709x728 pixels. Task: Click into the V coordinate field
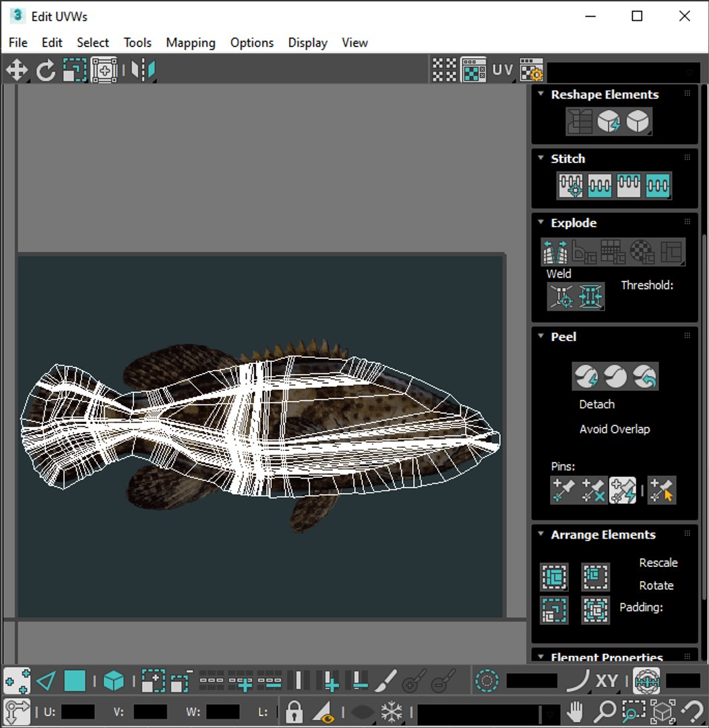tap(150, 712)
